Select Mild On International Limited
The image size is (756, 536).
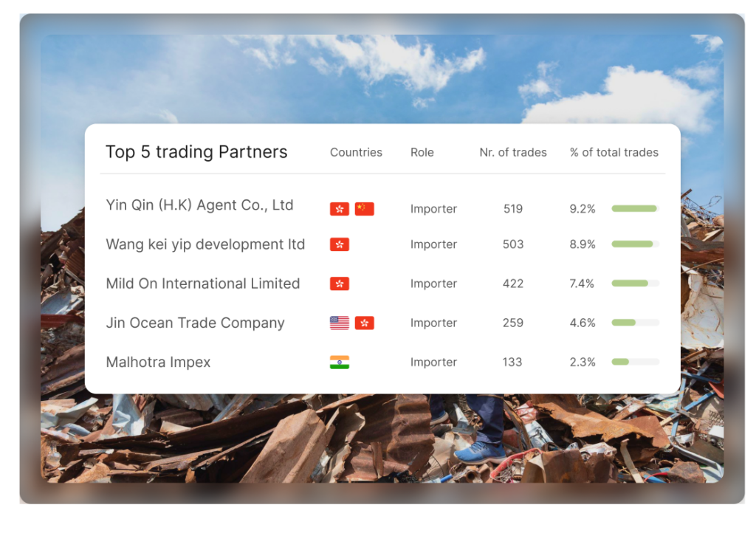click(202, 284)
